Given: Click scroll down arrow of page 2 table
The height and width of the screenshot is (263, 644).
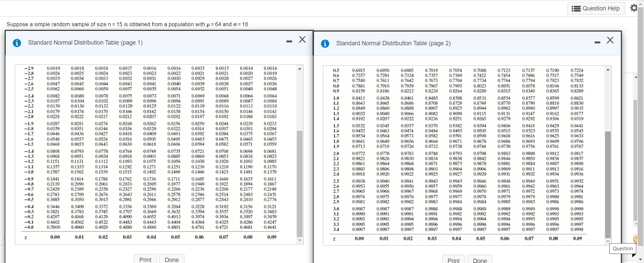Looking at the screenshot, I should click(608, 241).
